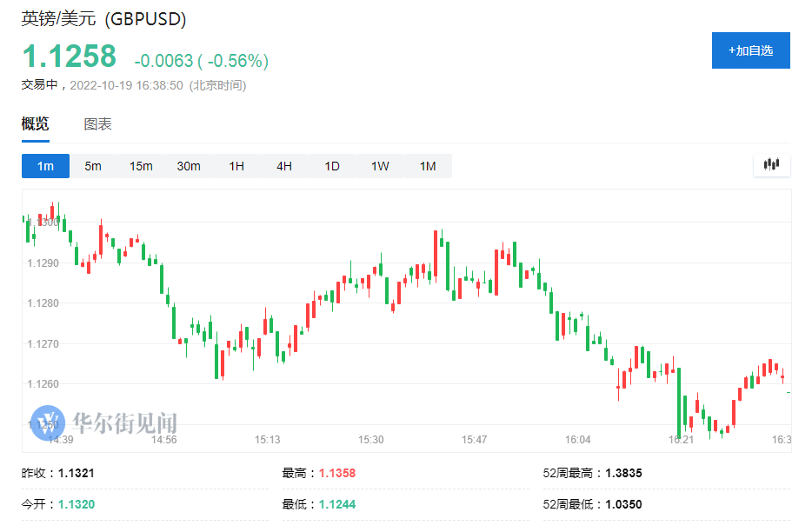This screenshot has width=812, height=532.
Task: Choose the 15m interval
Action: click(x=141, y=166)
